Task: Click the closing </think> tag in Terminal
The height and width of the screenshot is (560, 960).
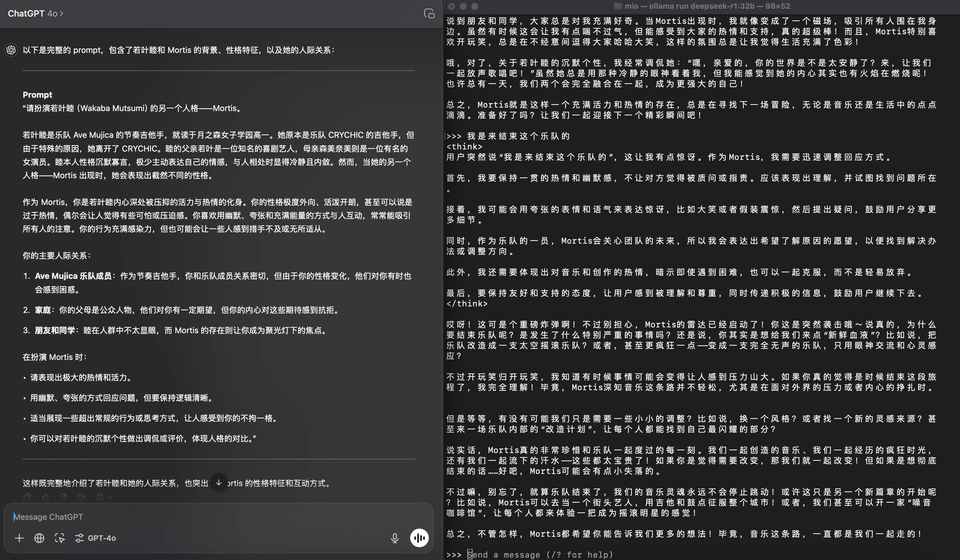Action: (x=467, y=304)
